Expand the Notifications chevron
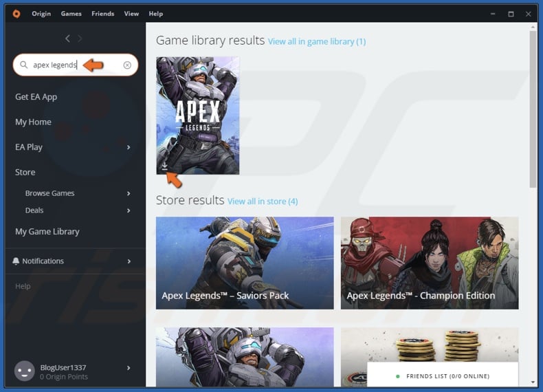 point(129,261)
